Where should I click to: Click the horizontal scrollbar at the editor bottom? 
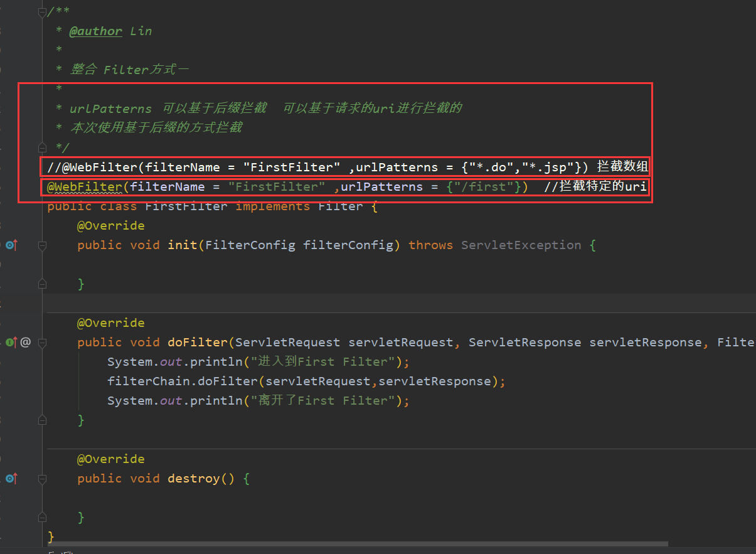pos(358,544)
